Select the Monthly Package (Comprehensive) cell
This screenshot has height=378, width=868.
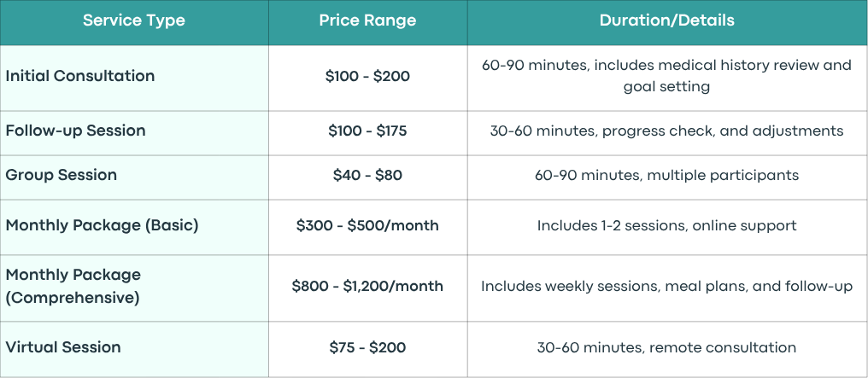point(134,288)
